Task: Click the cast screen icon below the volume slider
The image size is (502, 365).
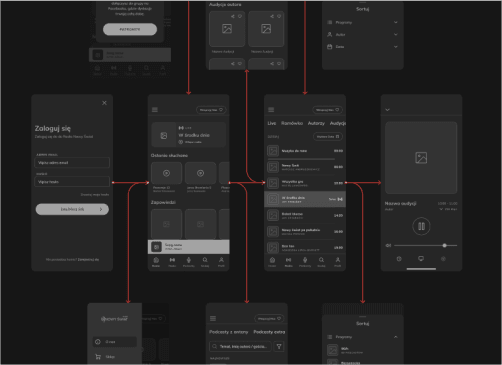Action: (421, 259)
